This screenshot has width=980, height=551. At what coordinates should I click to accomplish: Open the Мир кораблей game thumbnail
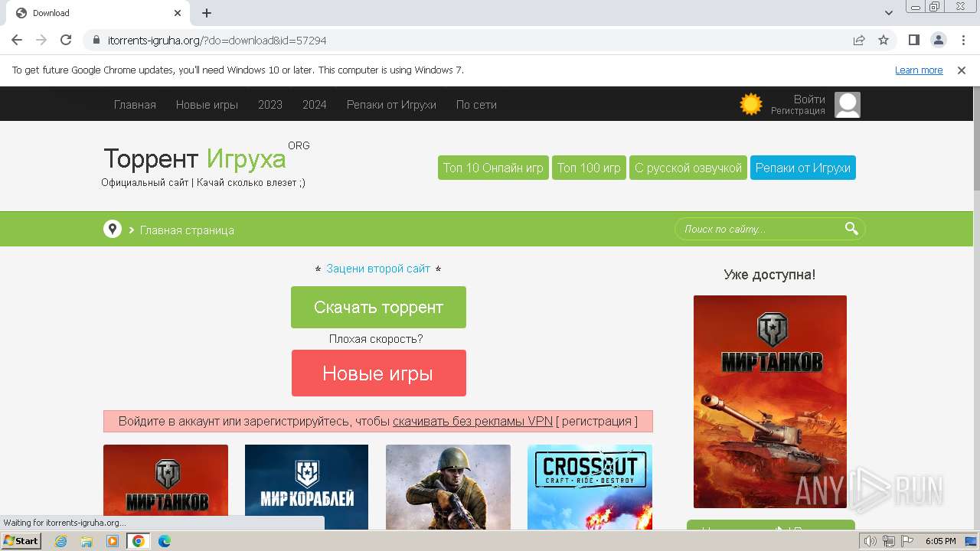tap(306, 487)
